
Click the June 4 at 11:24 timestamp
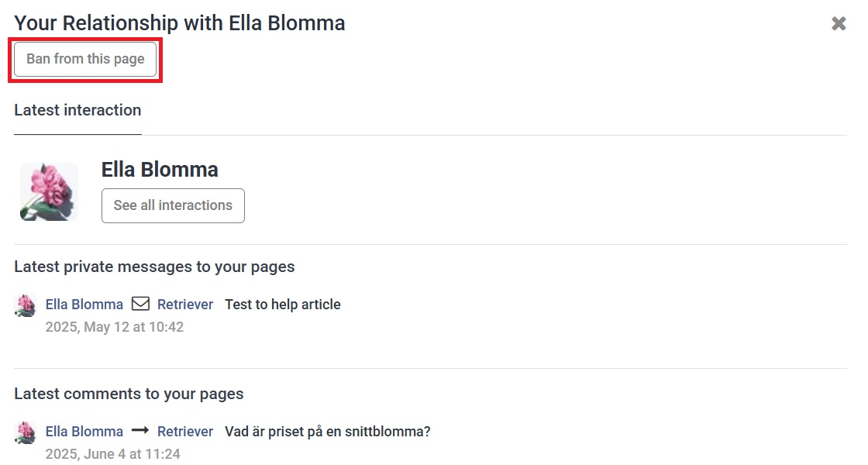(x=113, y=454)
